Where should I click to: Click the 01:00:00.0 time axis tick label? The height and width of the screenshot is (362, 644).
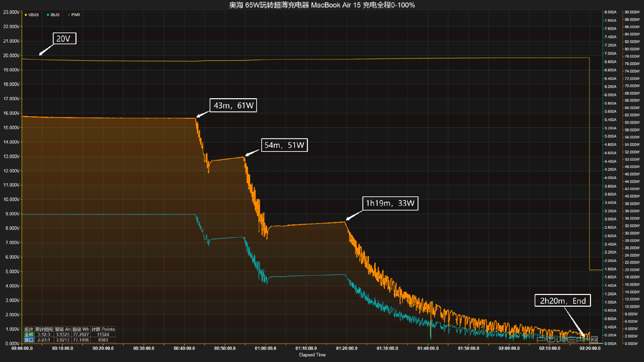[x=265, y=348]
